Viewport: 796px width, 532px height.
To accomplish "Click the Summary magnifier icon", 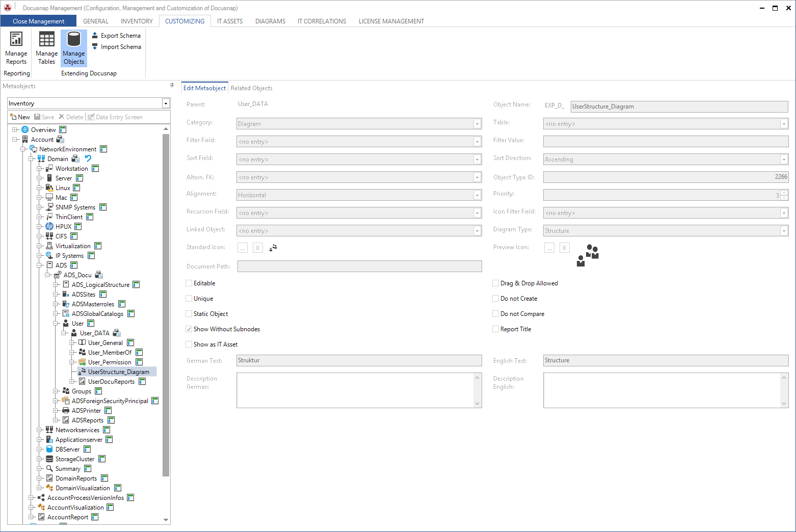I will pos(49,469).
